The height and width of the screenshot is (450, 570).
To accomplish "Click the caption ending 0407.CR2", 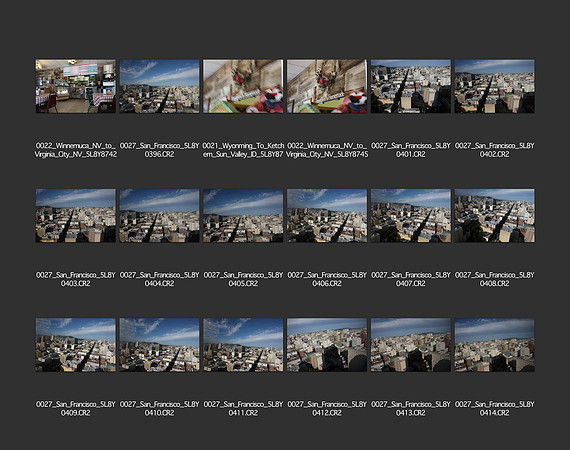I will (411, 279).
